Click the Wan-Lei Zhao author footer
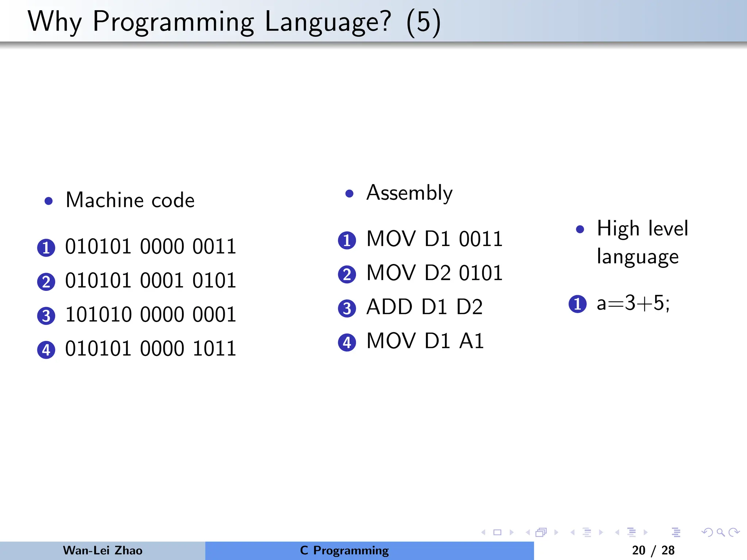 click(102, 550)
